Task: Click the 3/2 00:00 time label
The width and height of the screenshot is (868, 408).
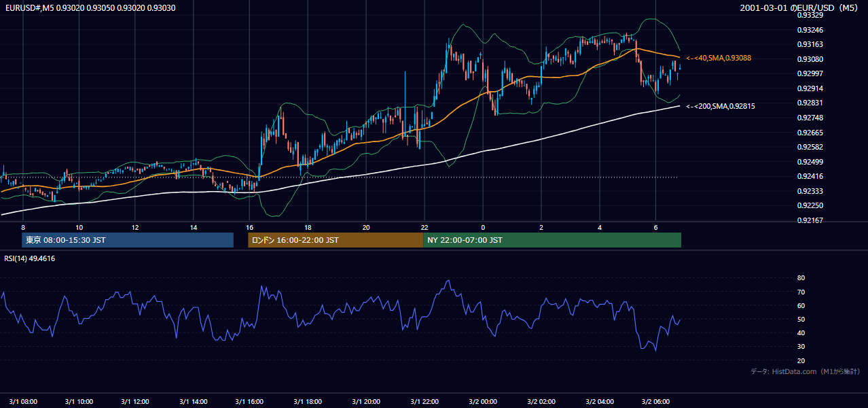Action: coord(483,401)
